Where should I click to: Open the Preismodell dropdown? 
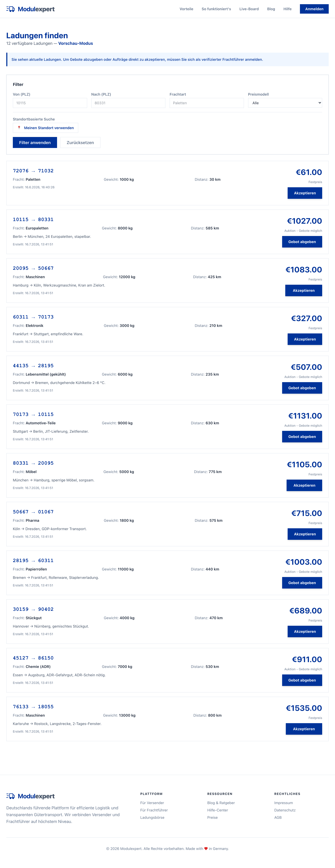tap(285, 103)
